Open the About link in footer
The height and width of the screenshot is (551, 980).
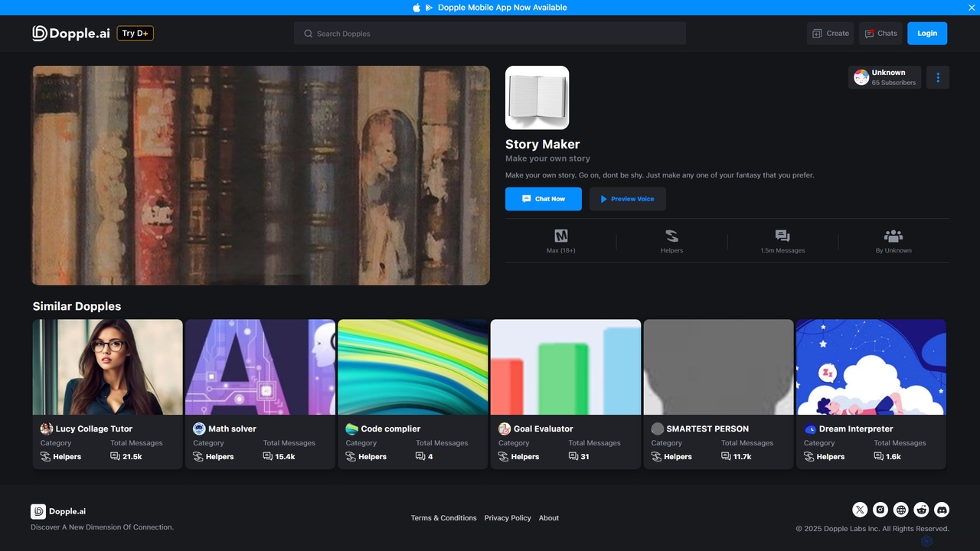coord(549,518)
